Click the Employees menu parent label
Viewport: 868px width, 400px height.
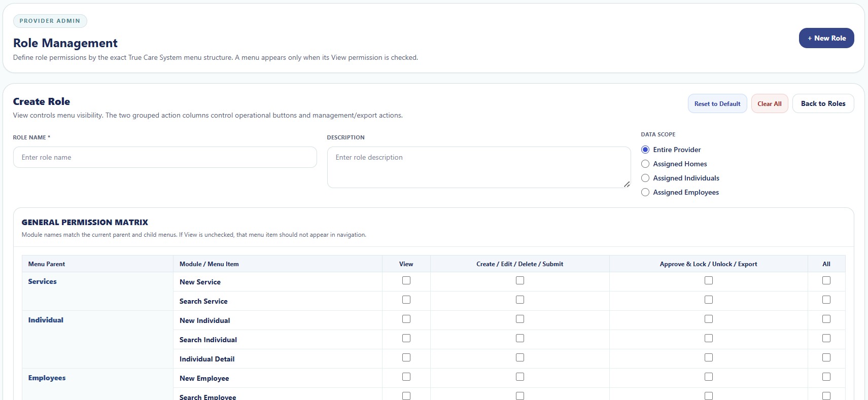click(x=47, y=378)
